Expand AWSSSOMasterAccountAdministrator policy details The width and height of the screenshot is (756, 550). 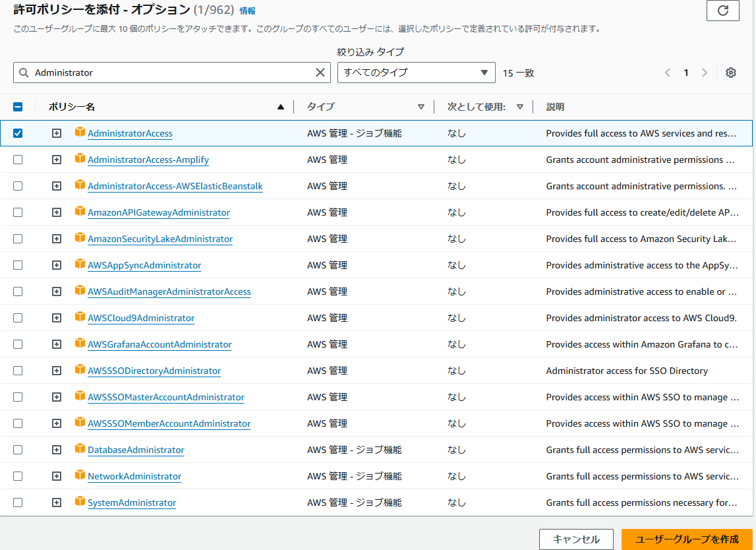57,397
